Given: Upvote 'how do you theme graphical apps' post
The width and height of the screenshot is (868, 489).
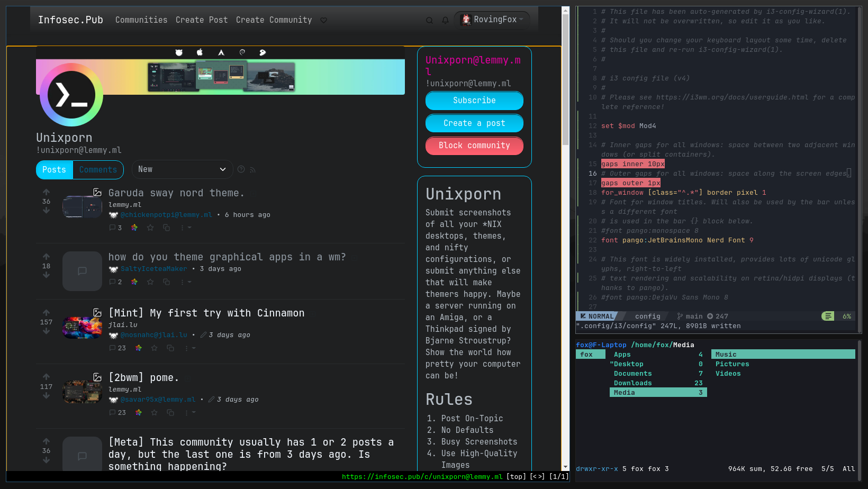Looking at the screenshot, I should tap(46, 257).
